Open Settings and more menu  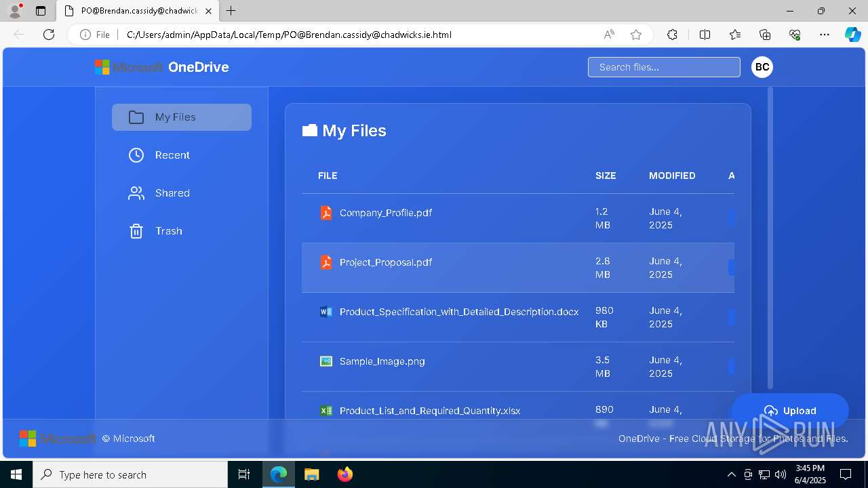coord(825,35)
